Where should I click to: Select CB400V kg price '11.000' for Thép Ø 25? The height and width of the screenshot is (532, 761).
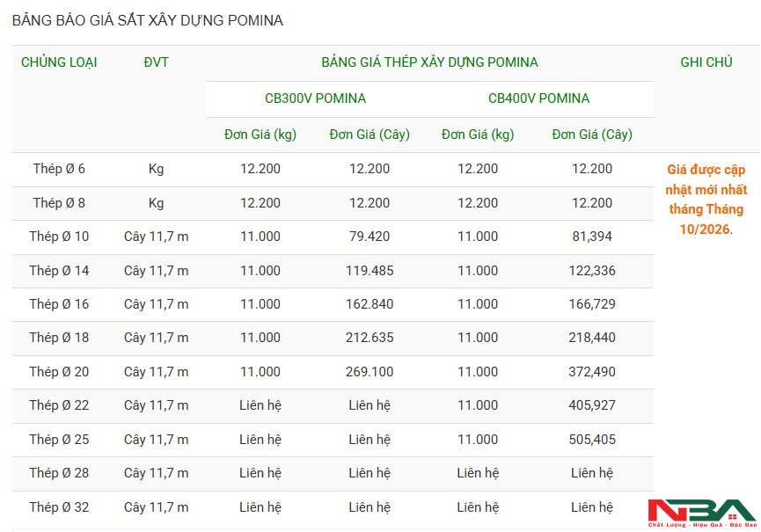(478, 440)
